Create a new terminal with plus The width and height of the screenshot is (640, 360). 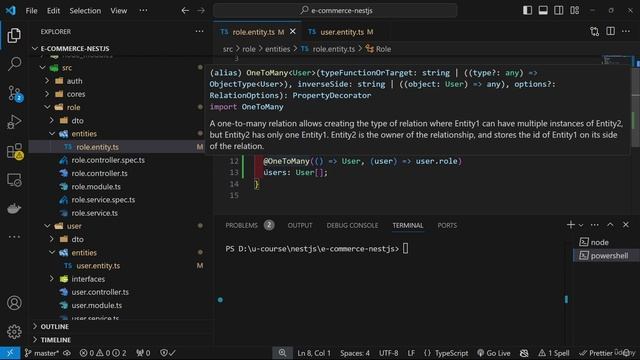point(571,225)
